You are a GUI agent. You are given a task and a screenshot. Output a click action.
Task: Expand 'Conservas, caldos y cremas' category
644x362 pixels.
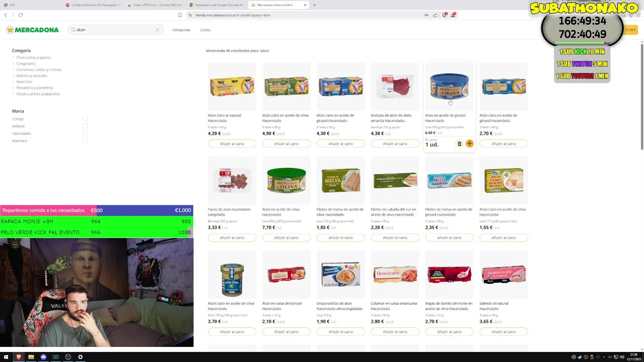tap(38, 69)
